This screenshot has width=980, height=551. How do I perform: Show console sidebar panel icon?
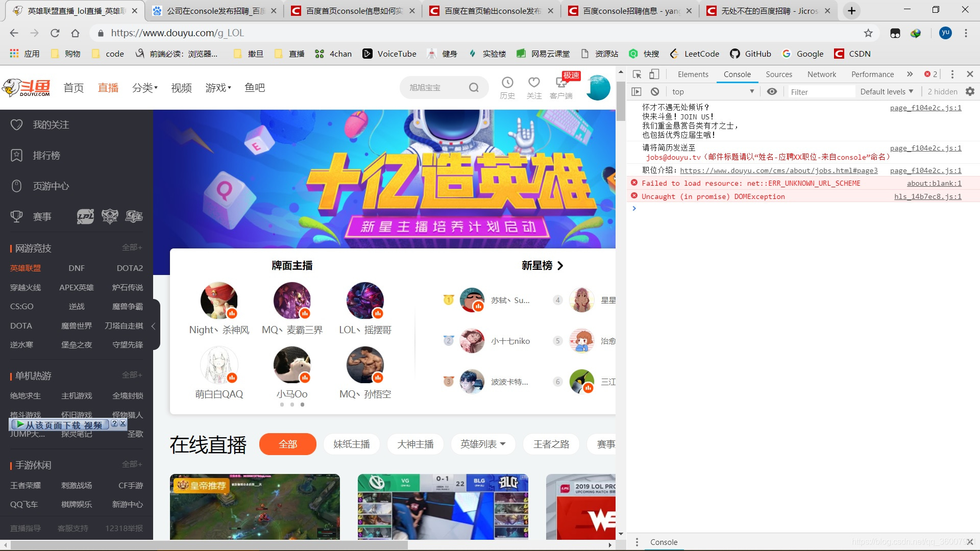pyautogui.click(x=636, y=92)
